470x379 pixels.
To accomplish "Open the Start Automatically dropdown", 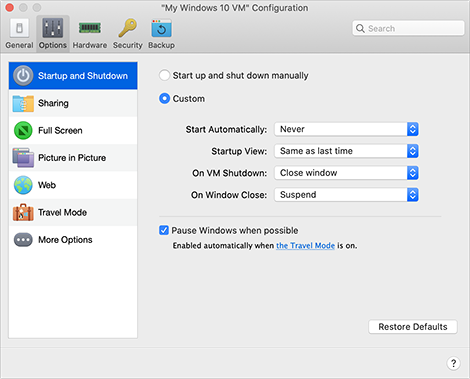I will (346, 129).
